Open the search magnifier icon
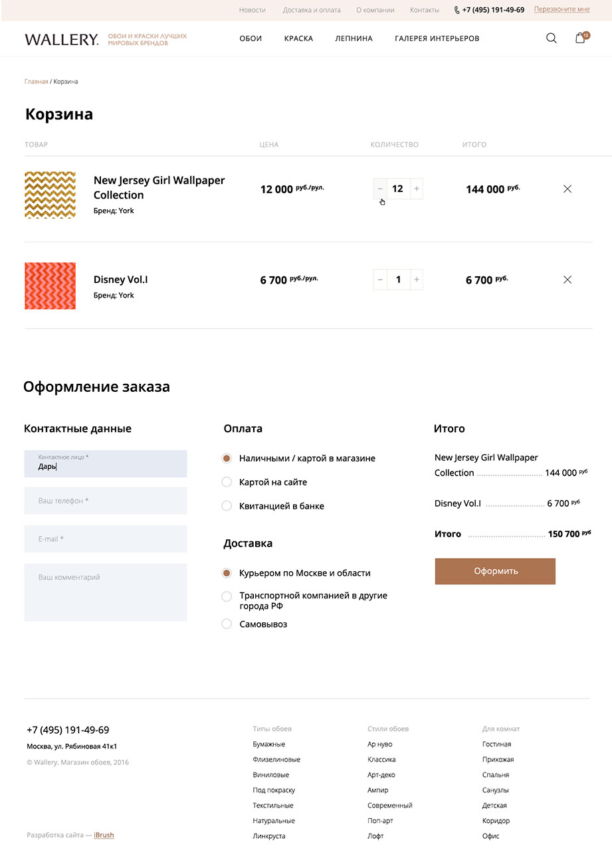The height and width of the screenshot is (868, 612). tap(551, 39)
